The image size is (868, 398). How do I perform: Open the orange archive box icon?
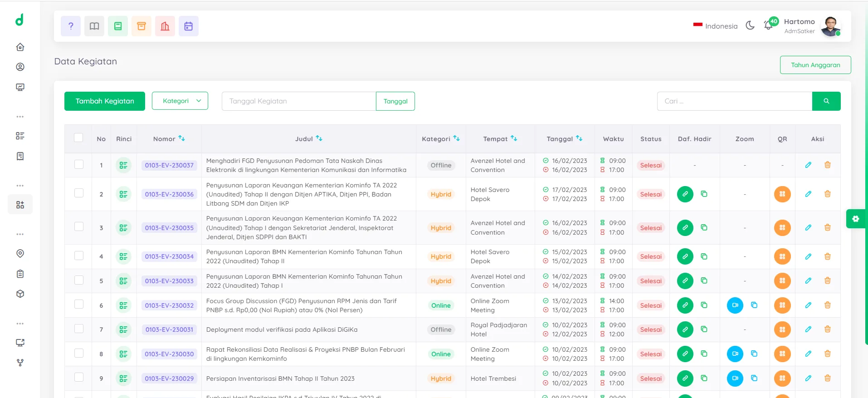[x=141, y=26]
